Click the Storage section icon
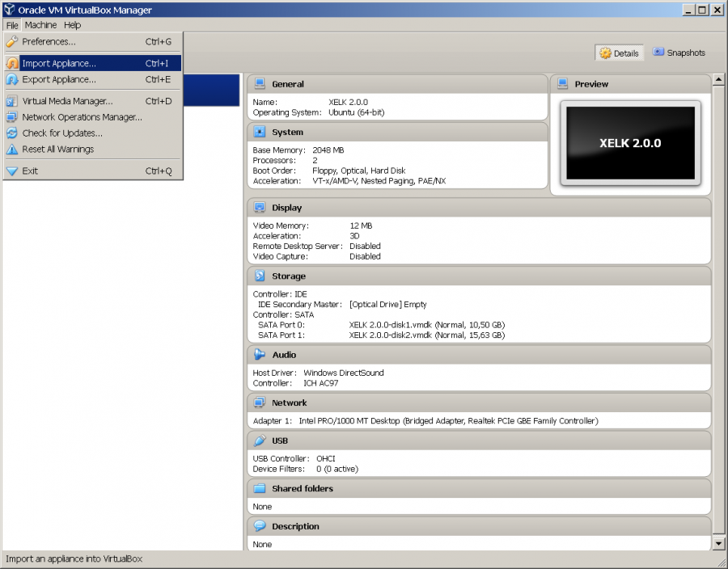Viewport: 728px width, 569px height. point(260,276)
